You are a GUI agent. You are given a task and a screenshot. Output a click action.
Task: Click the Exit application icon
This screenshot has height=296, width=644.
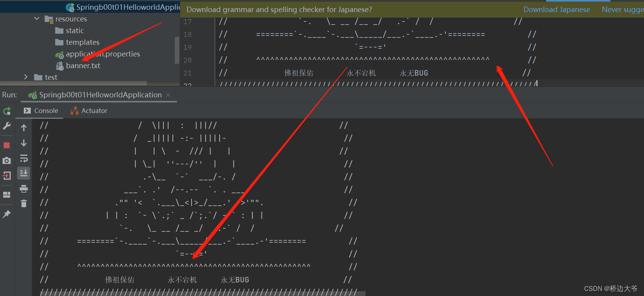(7, 176)
